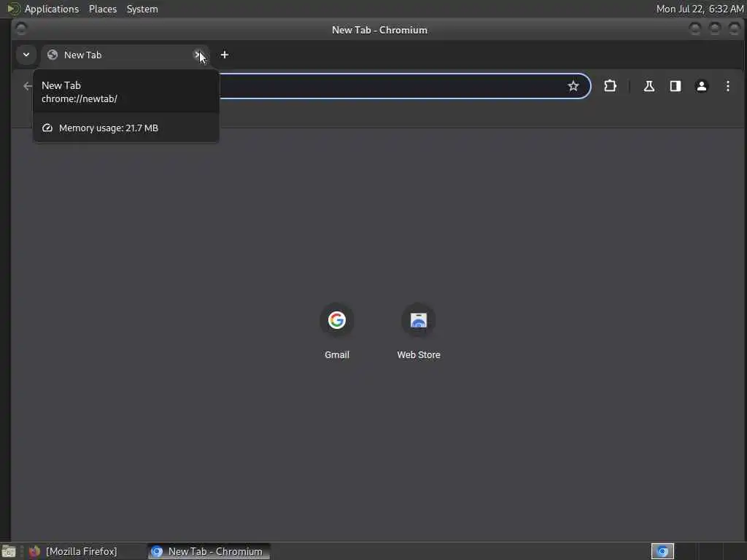747x560 pixels.
Task: Click chrome://newtab/ URL in hover card
Action: pos(79,99)
